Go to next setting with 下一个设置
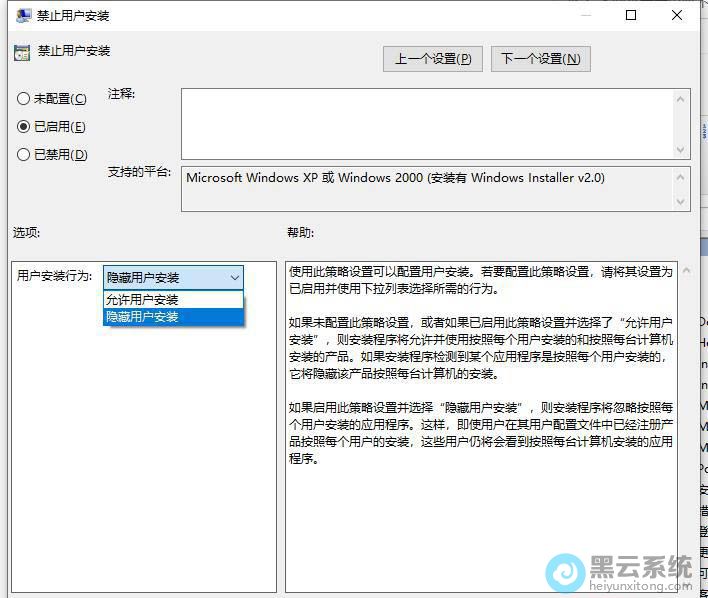Image resolution: width=708 pixels, height=598 pixels. pos(540,59)
